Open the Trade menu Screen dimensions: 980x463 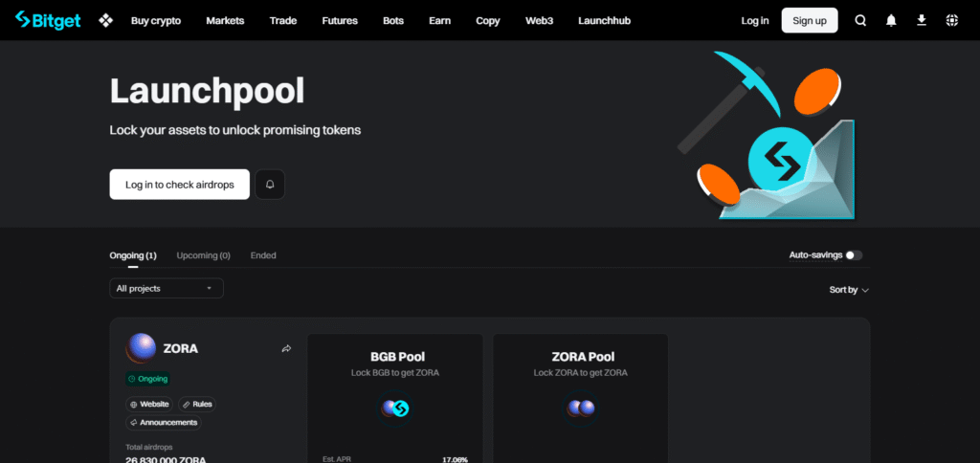pyautogui.click(x=283, y=21)
